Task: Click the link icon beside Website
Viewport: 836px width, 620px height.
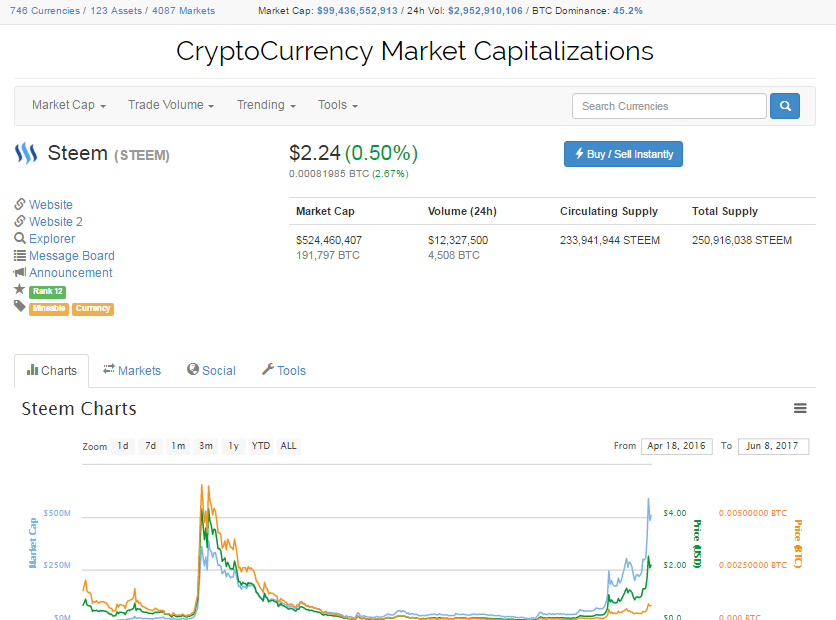Action: 20,204
